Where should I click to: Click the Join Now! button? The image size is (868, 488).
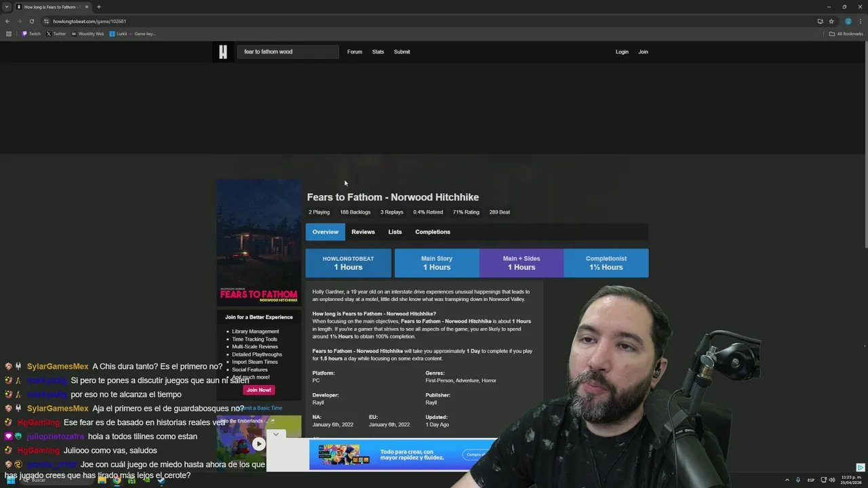pyautogui.click(x=258, y=390)
